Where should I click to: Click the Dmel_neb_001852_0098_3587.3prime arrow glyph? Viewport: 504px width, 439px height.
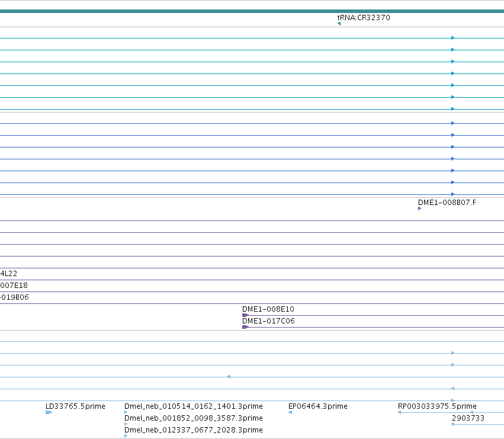[126, 424]
